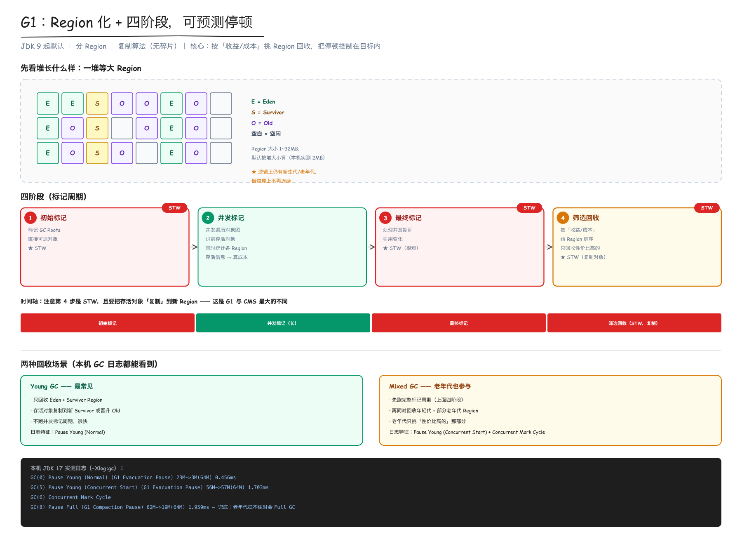Screen dimensions: 742x560
Task: Click the green number 2 badge beside 并发标记
Action: coord(208,218)
